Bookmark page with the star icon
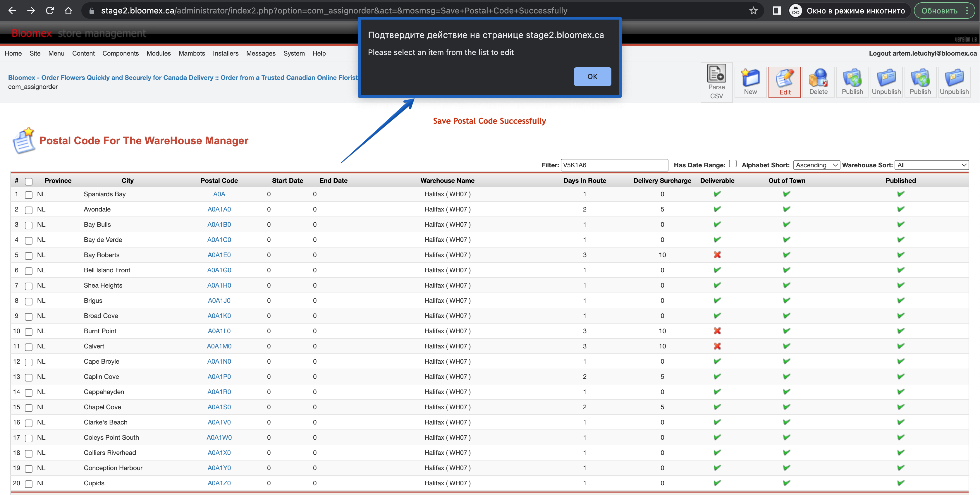The height and width of the screenshot is (495, 980). (x=753, y=11)
